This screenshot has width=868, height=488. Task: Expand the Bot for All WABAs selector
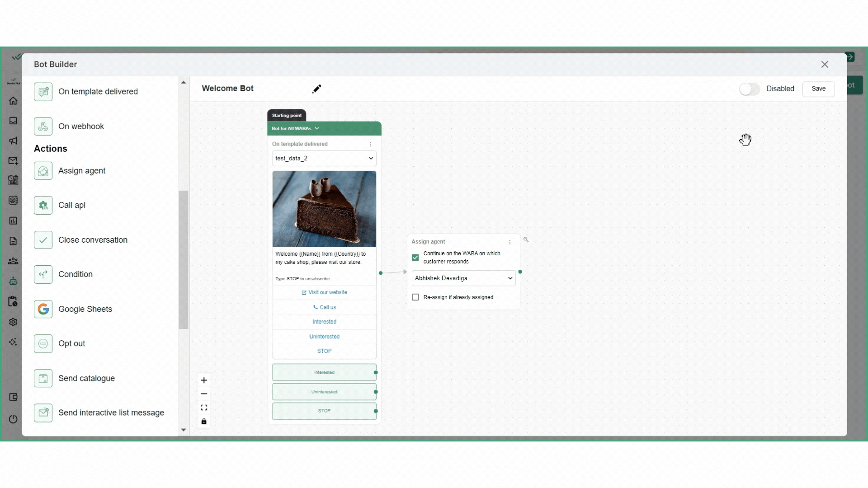(x=295, y=128)
